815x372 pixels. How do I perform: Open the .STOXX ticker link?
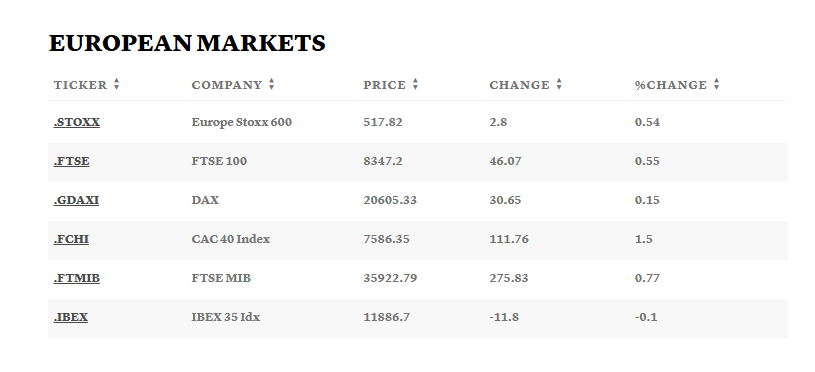coord(76,122)
